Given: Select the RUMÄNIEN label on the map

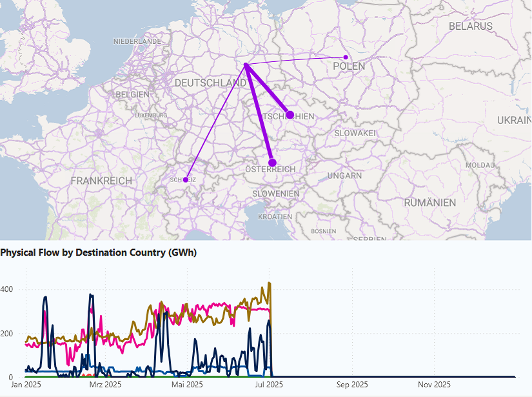Looking at the screenshot, I should (x=430, y=203).
